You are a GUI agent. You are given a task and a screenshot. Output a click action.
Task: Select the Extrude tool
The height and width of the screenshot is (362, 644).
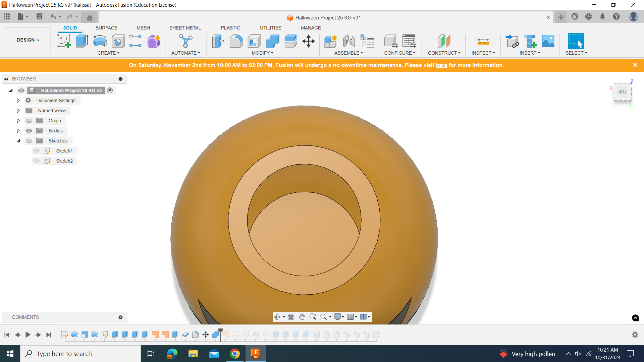pos(82,41)
